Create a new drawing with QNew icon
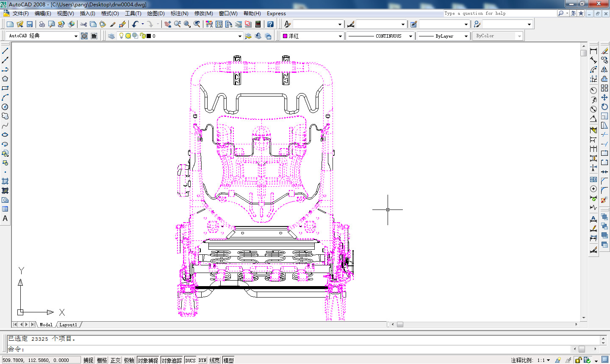The height and width of the screenshot is (364, 610). pos(10,24)
